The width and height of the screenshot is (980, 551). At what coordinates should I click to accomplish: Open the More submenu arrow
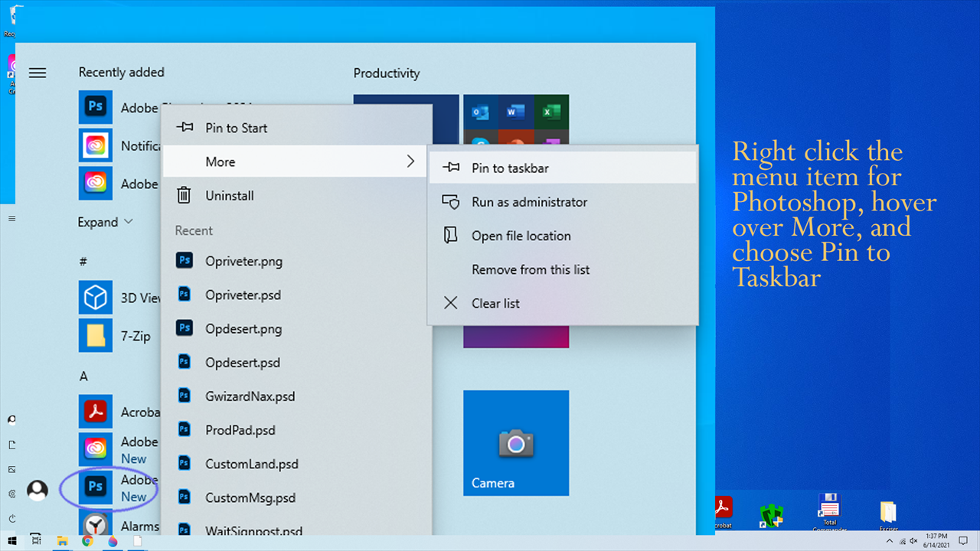click(x=410, y=161)
